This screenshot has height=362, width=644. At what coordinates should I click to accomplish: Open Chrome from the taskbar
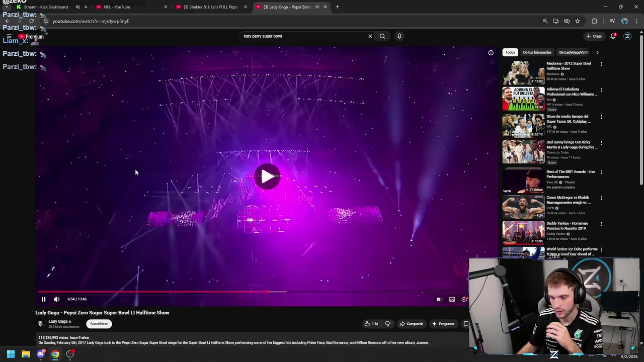pos(55,354)
